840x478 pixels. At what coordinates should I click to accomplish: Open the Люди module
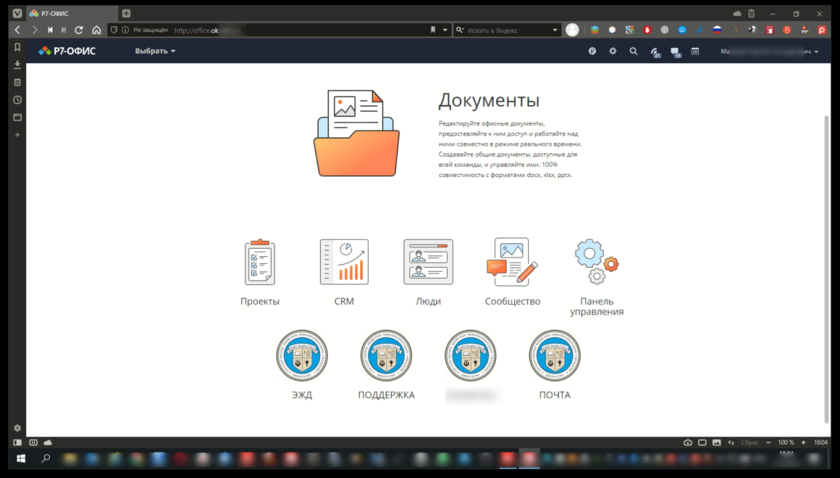[x=428, y=263]
